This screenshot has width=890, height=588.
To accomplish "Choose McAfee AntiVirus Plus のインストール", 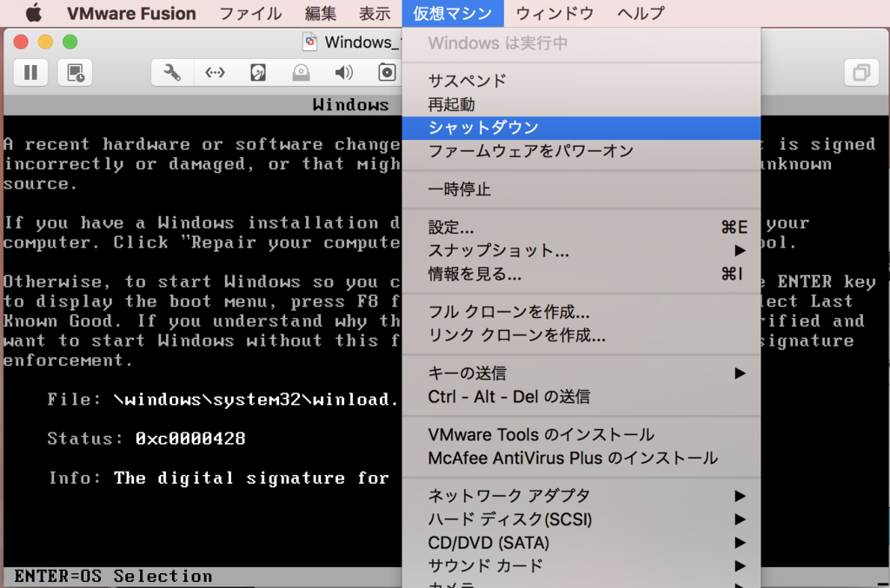I will tap(581, 458).
